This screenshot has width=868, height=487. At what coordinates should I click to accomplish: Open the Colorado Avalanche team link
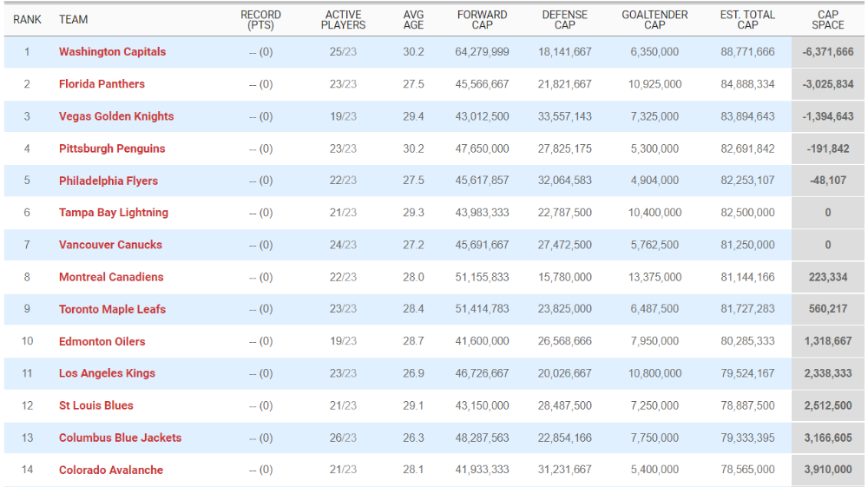[111, 470]
